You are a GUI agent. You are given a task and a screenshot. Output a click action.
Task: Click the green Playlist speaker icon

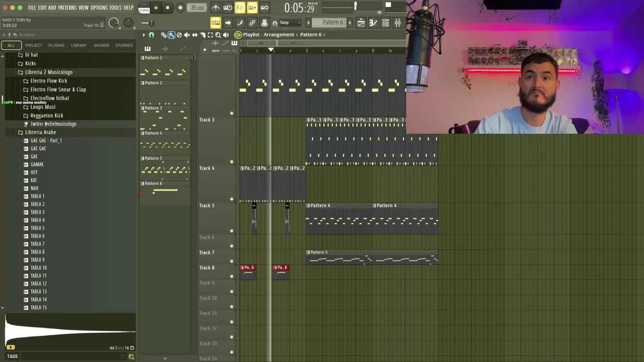coord(238,35)
